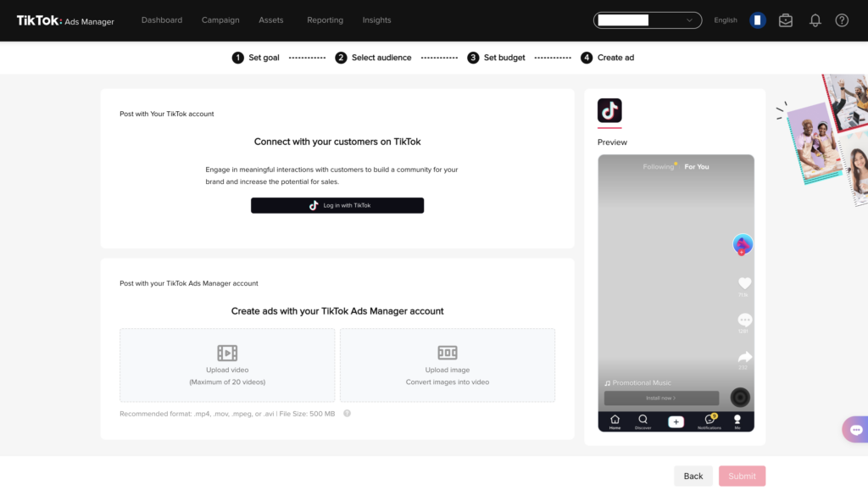Click Install now button in preview
The image size is (868, 496).
click(x=661, y=398)
